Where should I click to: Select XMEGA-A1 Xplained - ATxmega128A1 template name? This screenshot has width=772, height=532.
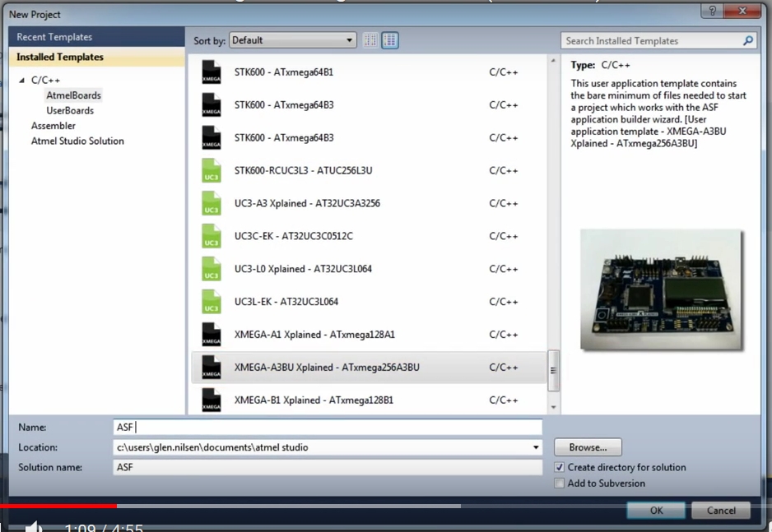pyautogui.click(x=314, y=335)
